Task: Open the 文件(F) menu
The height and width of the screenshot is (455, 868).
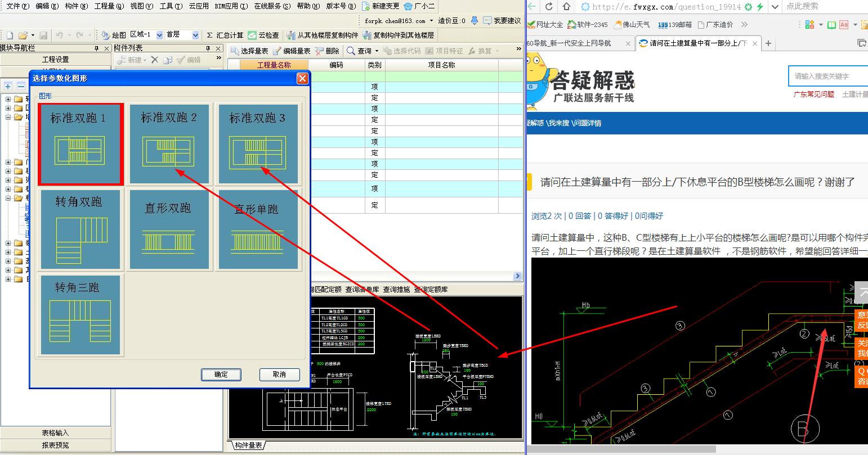Action: (x=17, y=6)
